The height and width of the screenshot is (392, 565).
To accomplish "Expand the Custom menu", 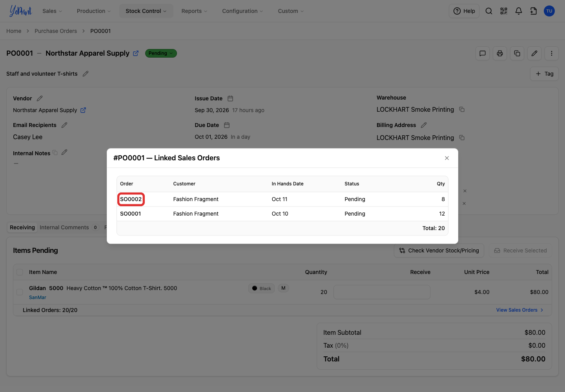I will coord(291,11).
